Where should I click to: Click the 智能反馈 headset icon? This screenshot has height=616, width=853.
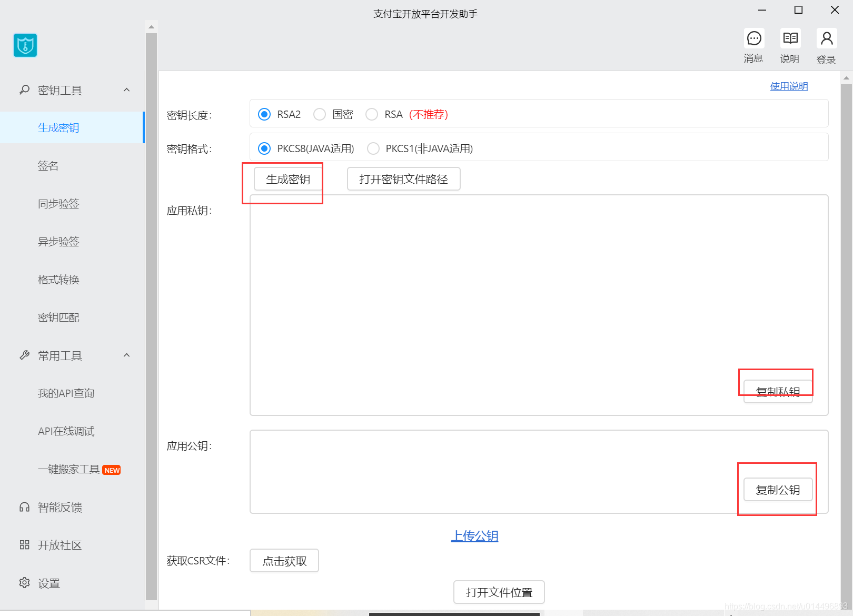click(x=24, y=507)
